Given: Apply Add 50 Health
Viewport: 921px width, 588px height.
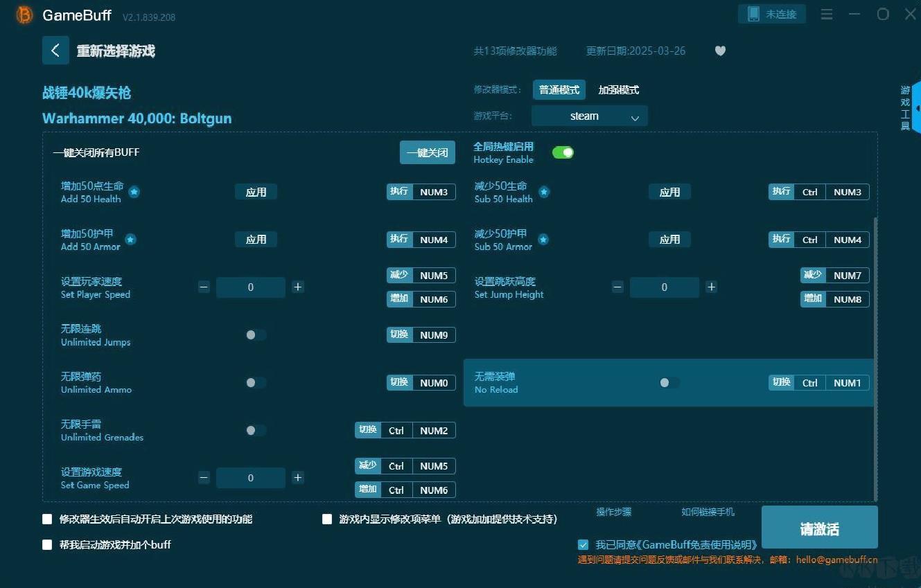Looking at the screenshot, I should coord(256,192).
